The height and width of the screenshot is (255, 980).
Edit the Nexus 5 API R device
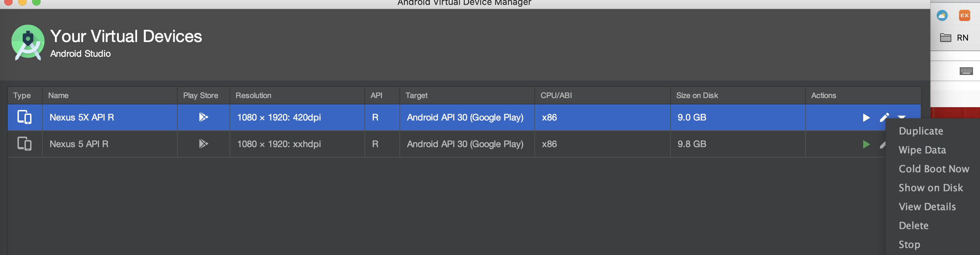883,144
